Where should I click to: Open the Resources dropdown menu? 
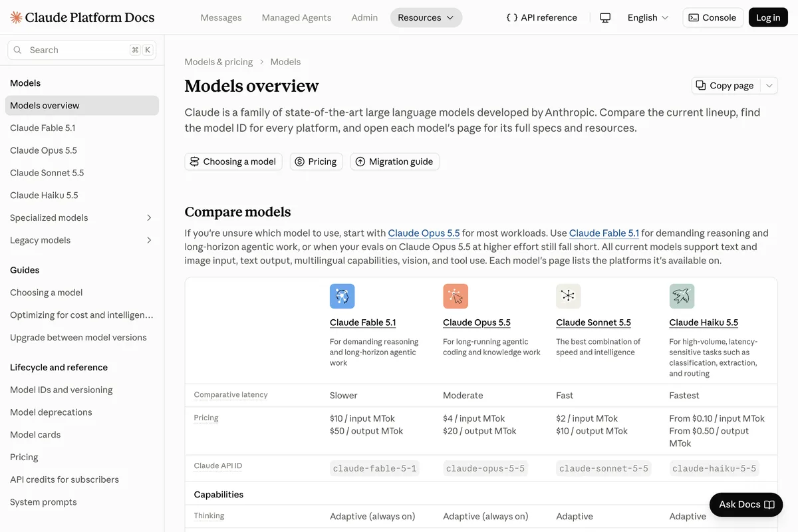tap(426, 18)
